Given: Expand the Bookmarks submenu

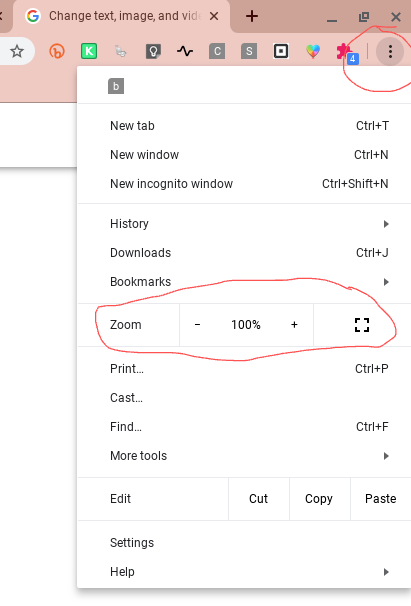Looking at the screenshot, I should [244, 282].
